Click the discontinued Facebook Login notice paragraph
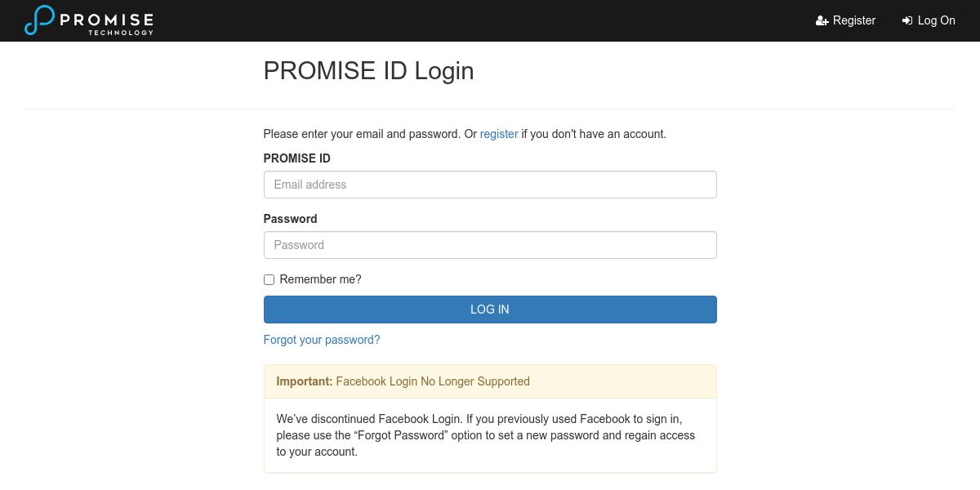 [x=485, y=435]
